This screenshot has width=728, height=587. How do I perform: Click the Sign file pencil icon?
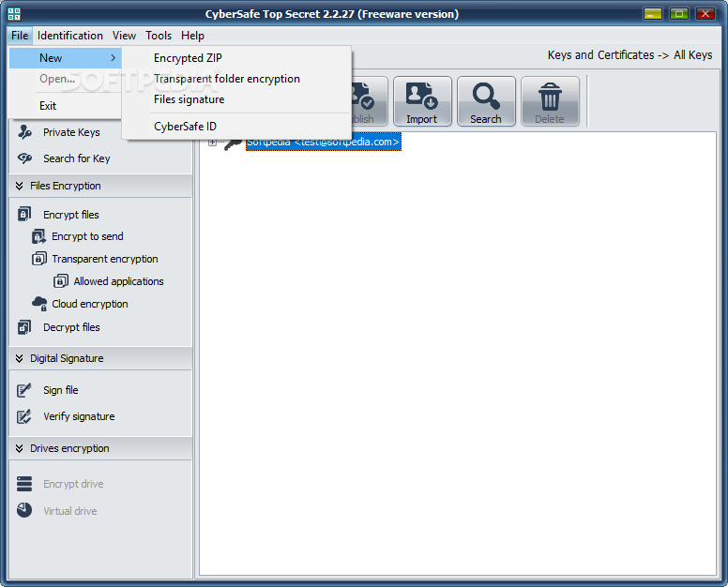[x=24, y=390]
